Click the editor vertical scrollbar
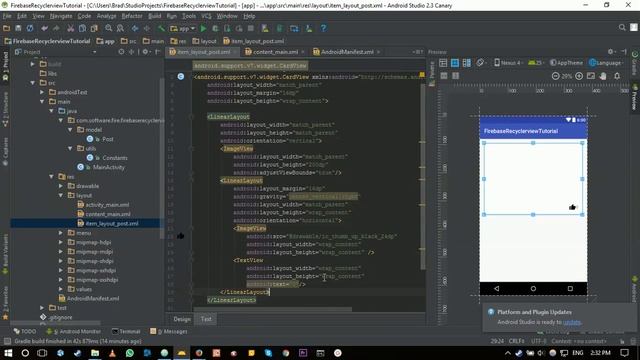This screenshot has width=640, height=360. (x=423, y=176)
